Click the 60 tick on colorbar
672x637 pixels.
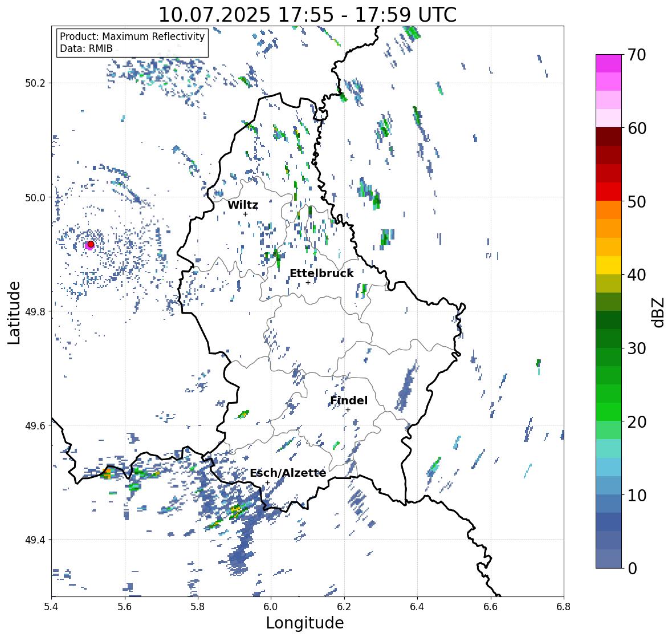(x=637, y=128)
